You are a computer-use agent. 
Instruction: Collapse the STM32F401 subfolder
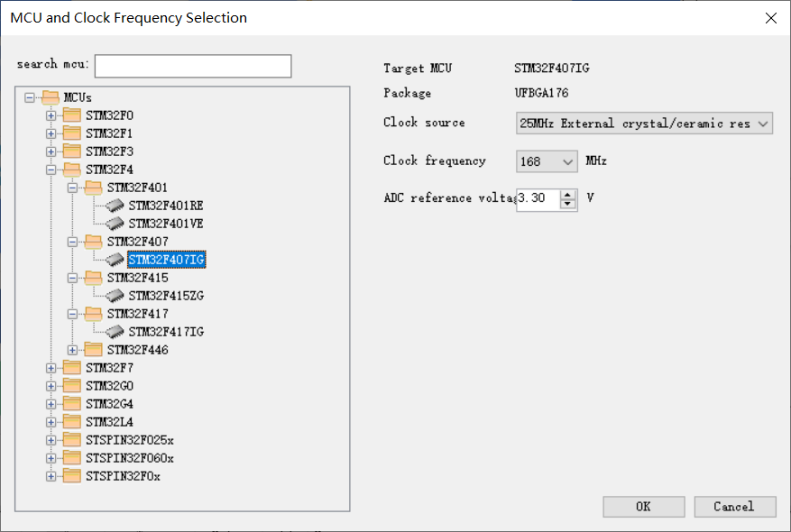73,188
